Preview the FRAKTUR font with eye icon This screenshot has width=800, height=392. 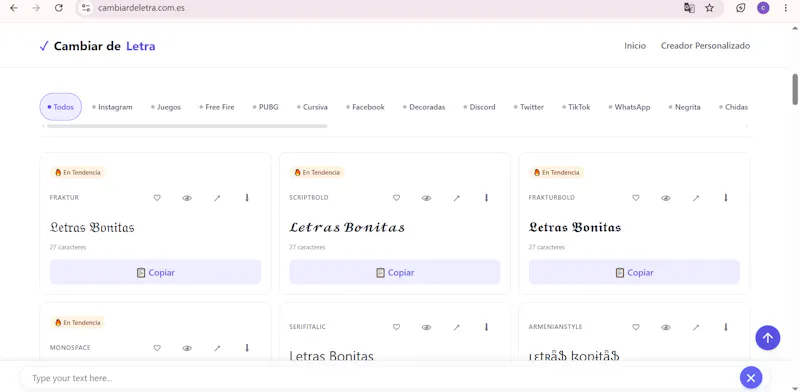click(187, 198)
